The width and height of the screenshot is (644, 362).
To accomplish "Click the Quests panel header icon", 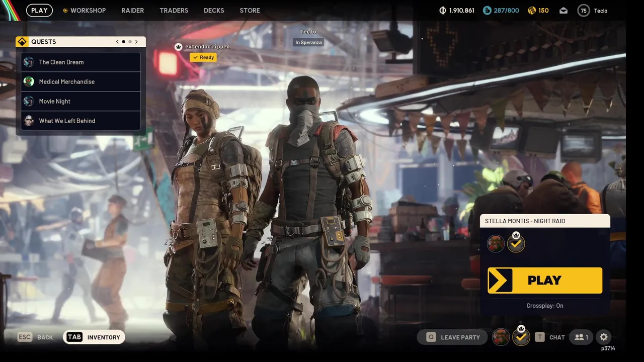I will [22, 42].
